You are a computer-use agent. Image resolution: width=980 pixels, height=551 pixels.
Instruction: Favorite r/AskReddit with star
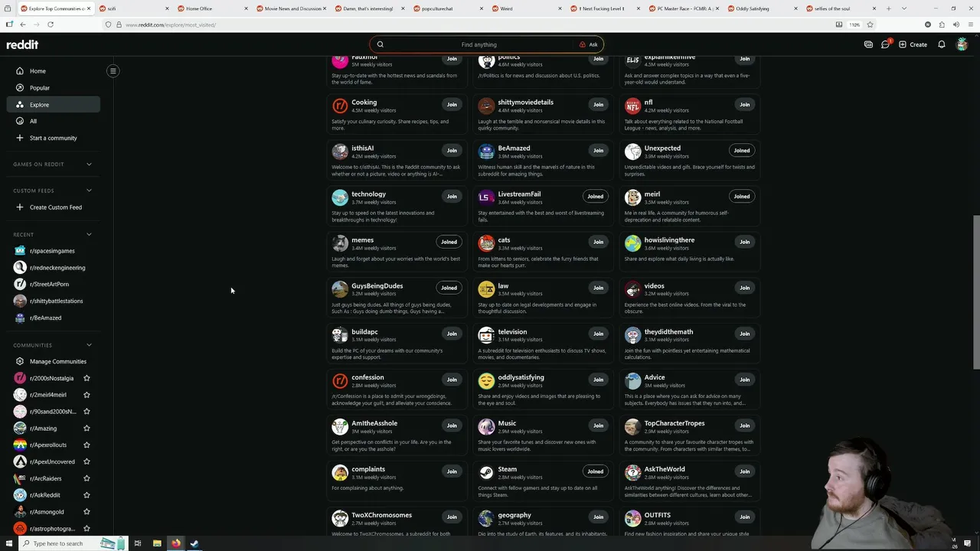tap(87, 495)
